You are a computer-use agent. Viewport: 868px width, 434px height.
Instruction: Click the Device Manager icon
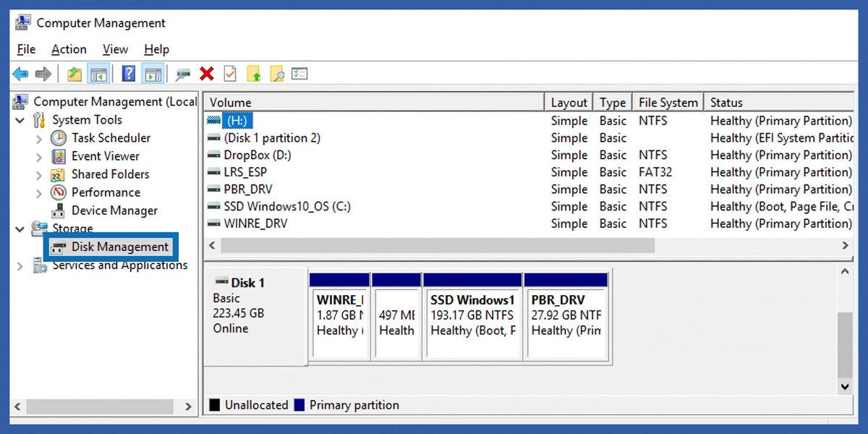59,210
